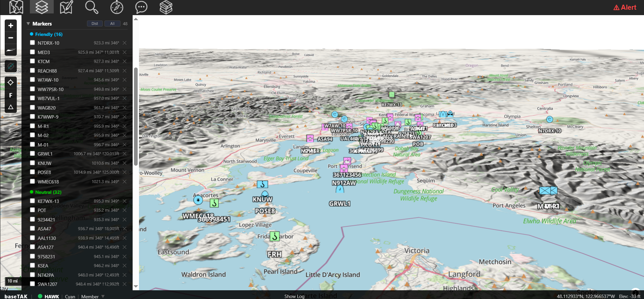The height and width of the screenshot is (299, 644).
Task: Remove N7DRX-10 marker with its X
Action: [125, 43]
